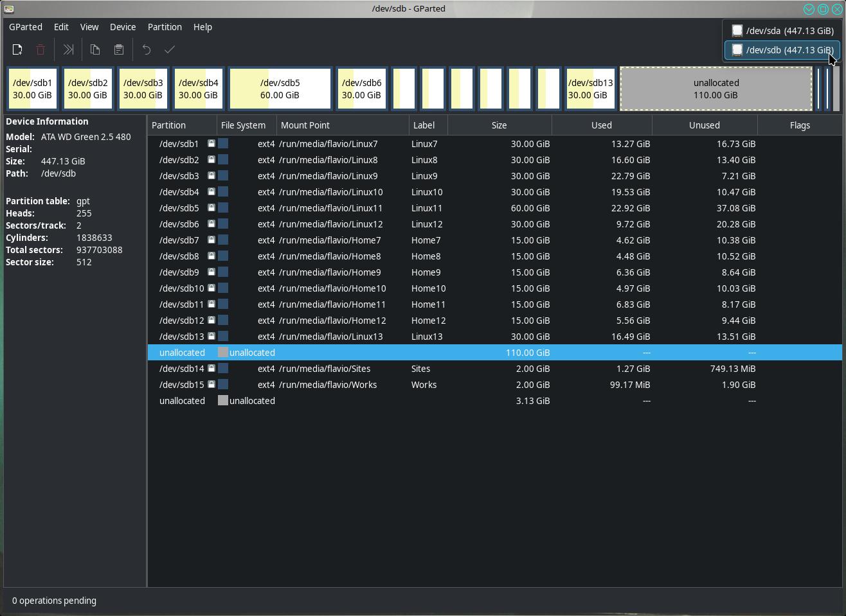Screen dimensions: 846x616
Task: Click the Undo last operation icon
Action: tap(147, 49)
